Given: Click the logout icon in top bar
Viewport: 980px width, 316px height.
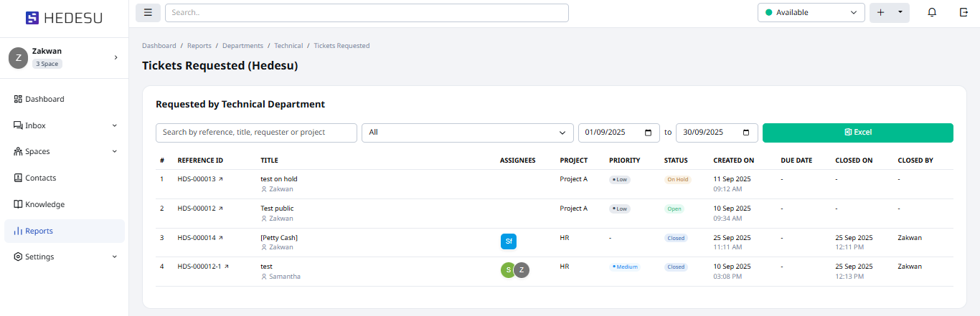Looking at the screenshot, I should point(963,13).
